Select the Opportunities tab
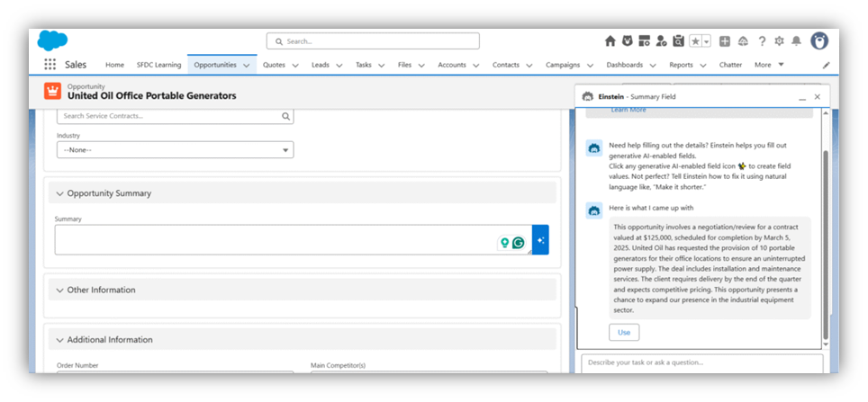The width and height of the screenshot is (868, 402). tap(215, 65)
